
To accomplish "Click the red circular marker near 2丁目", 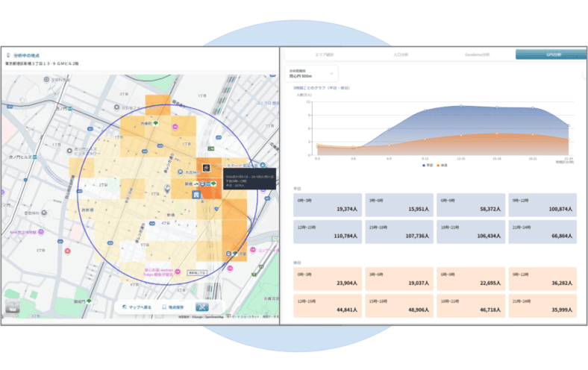I will click(x=67, y=251).
